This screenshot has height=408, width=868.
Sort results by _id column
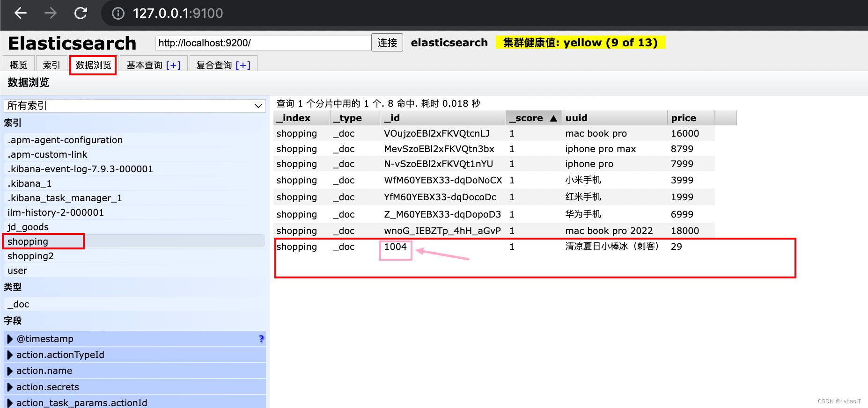point(443,118)
